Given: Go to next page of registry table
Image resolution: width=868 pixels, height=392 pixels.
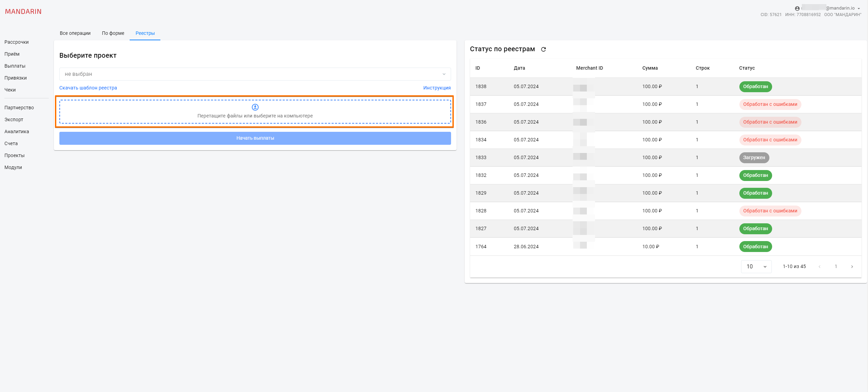Looking at the screenshot, I should pos(852,267).
